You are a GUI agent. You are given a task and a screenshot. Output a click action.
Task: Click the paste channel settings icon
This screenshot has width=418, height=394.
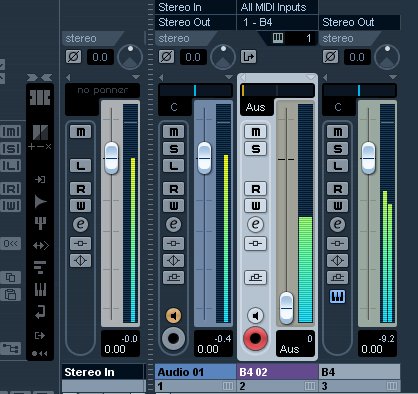(x=11, y=295)
